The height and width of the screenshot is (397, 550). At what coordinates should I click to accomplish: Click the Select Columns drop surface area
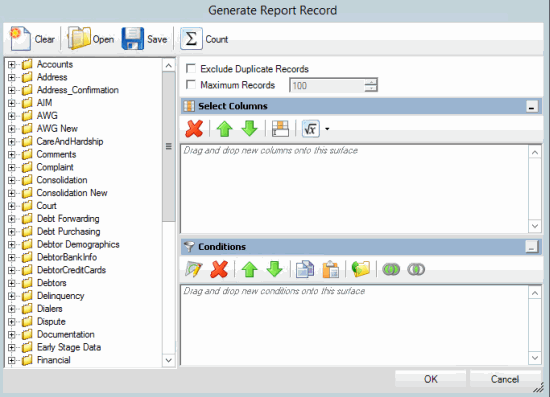(x=354, y=189)
